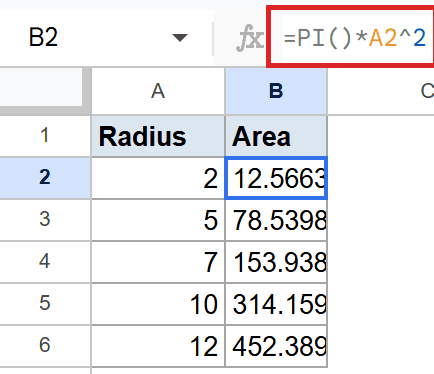Open the Name box dropdown arrow

point(180,38)
